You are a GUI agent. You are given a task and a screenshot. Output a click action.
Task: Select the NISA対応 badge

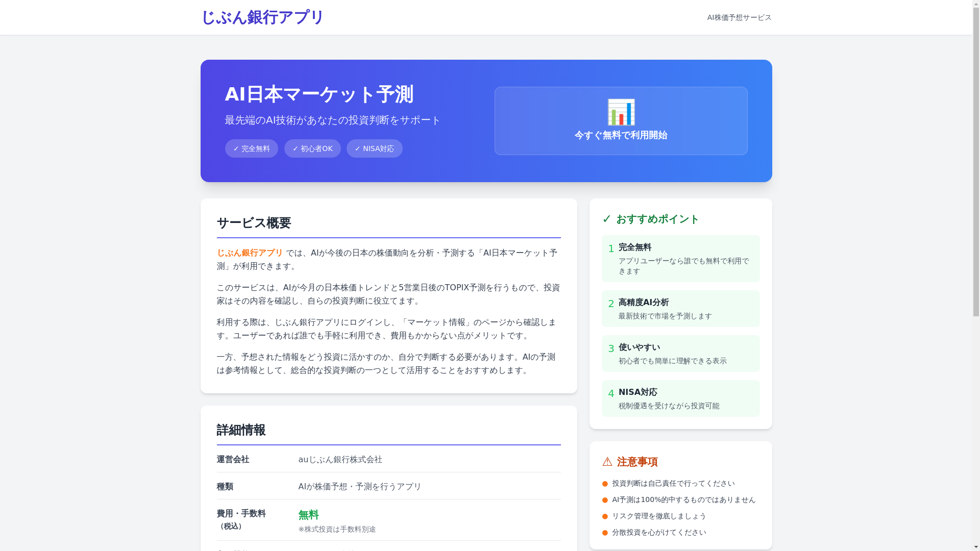tap(374, 148)
